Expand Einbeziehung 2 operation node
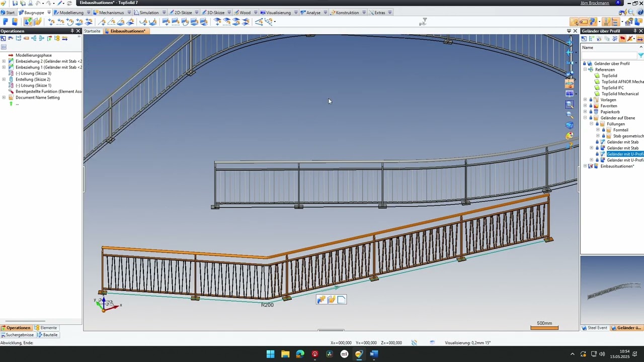Image resolution: width=644 pixels, height=362 pixels. [4, 61]
